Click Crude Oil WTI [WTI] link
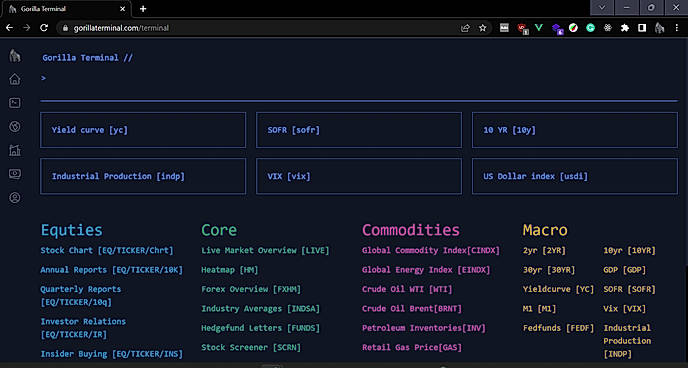Viewport: 688px width, 368px height. 407,289
